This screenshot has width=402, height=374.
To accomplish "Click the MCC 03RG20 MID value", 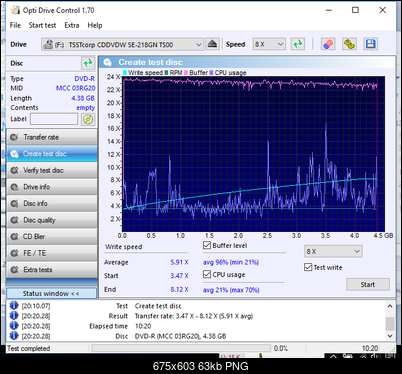I will [75, 88].
